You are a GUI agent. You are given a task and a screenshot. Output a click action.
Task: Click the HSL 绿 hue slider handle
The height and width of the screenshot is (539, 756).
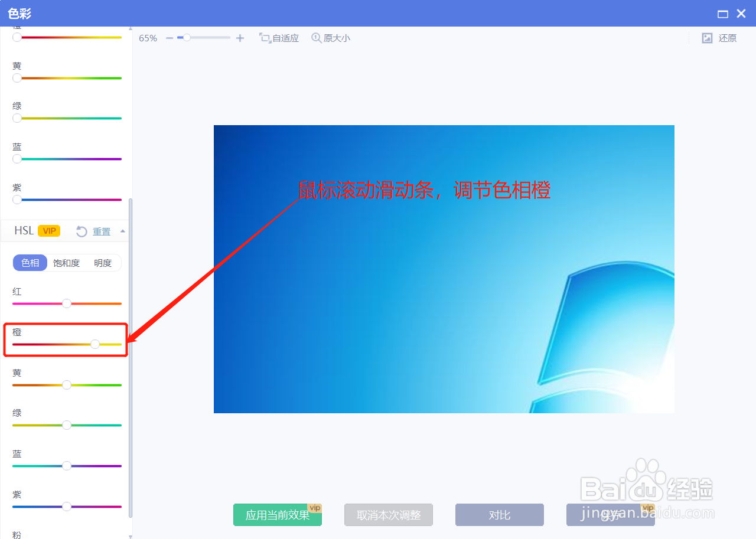tap(67, 425)
